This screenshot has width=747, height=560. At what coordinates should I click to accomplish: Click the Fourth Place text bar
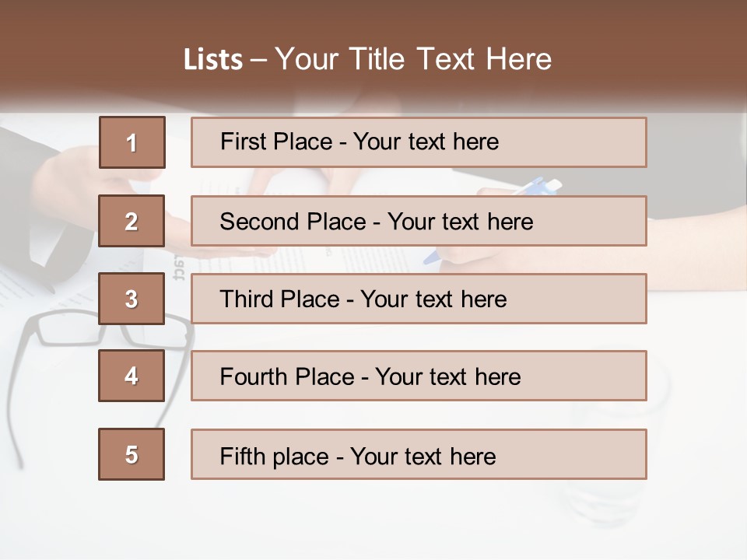click(x=419, y=376)
